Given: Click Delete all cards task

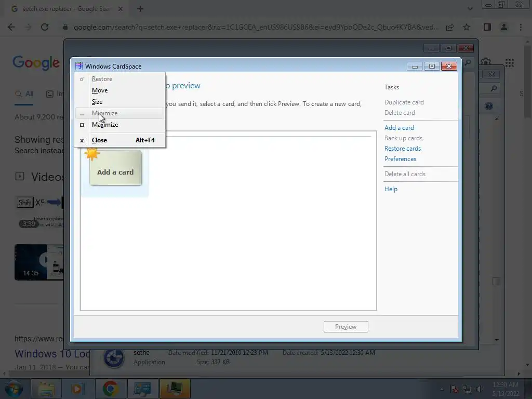Looking at the screenshot, I should click(x=405, y=174).
